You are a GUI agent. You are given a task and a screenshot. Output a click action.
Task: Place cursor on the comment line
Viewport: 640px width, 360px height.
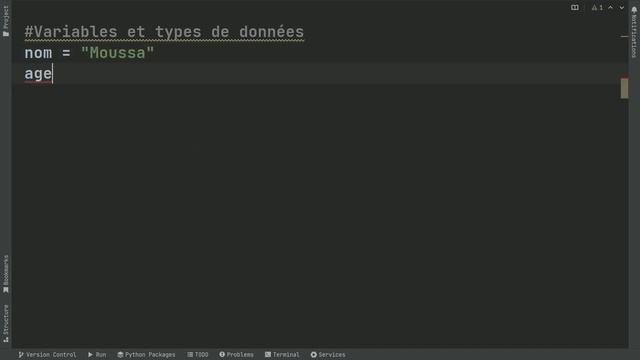[x=164, y=32]
